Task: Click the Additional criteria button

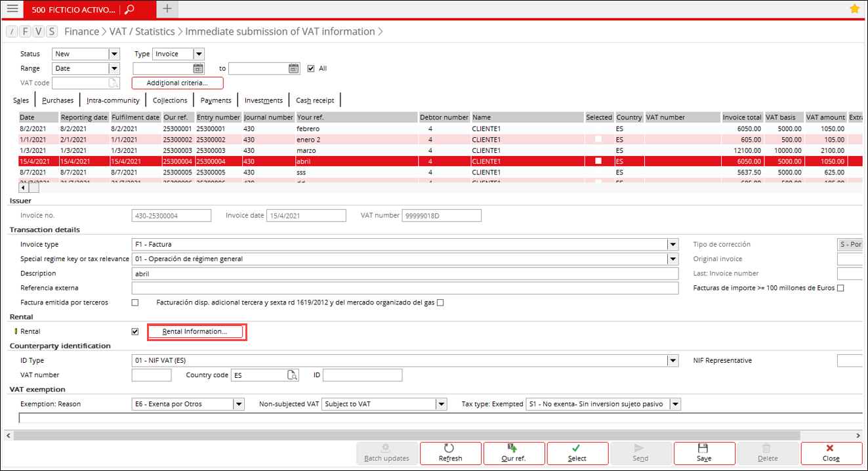Action: point(177,83)
